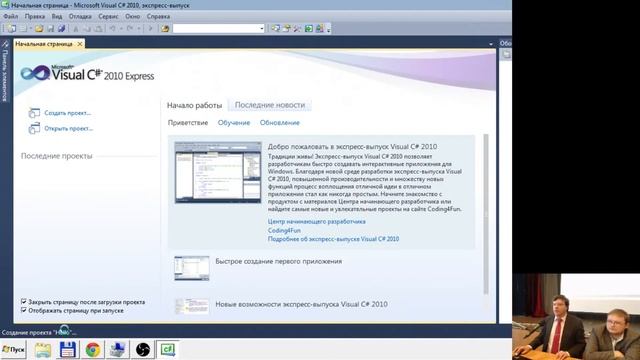Click the Start Debugging arrow icon

pyautogui.click(x=150, y=29)
